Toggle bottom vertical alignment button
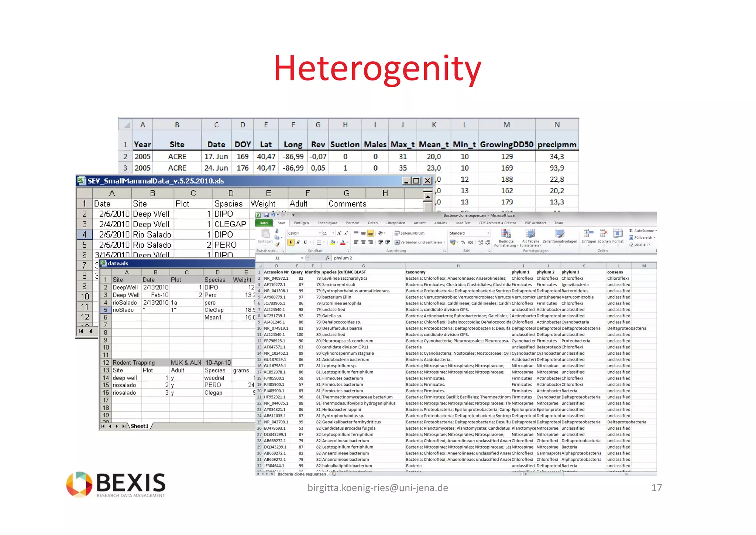 coord(370,233)
